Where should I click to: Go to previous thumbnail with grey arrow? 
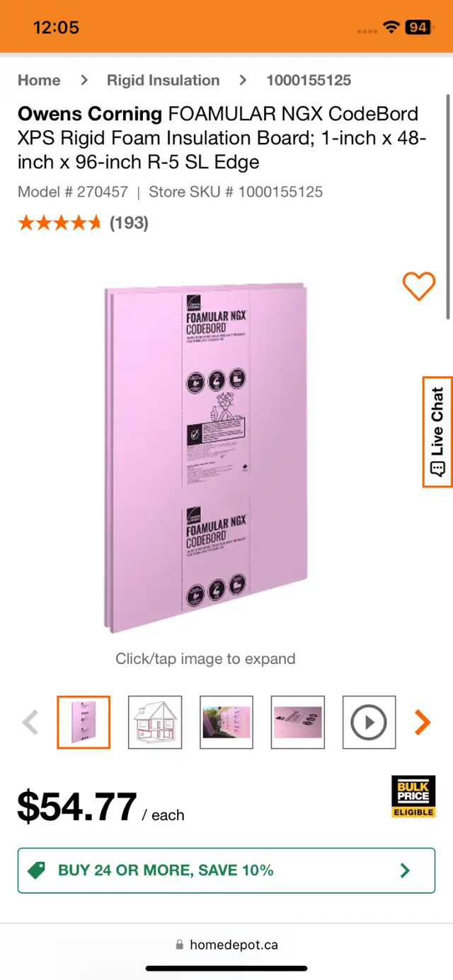[x=30, y=722]
